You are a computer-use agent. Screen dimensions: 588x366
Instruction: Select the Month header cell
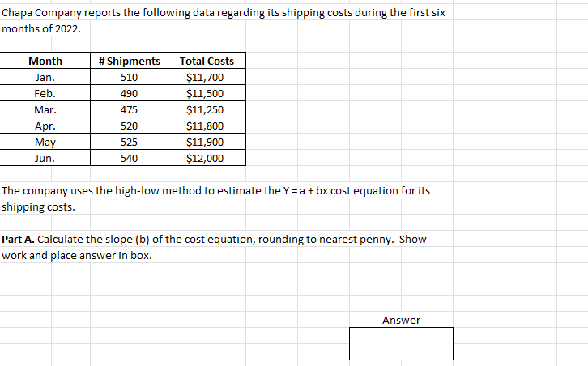[x=45, y=61]
